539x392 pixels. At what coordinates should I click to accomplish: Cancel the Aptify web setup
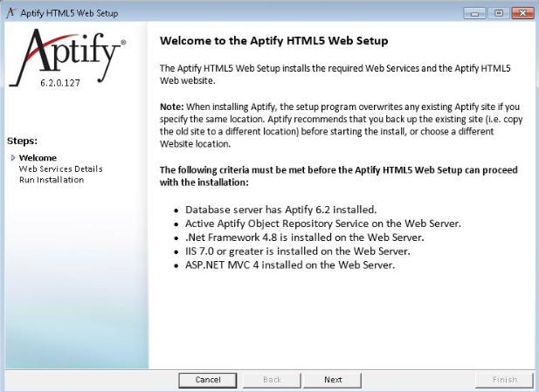pos(208,380)
